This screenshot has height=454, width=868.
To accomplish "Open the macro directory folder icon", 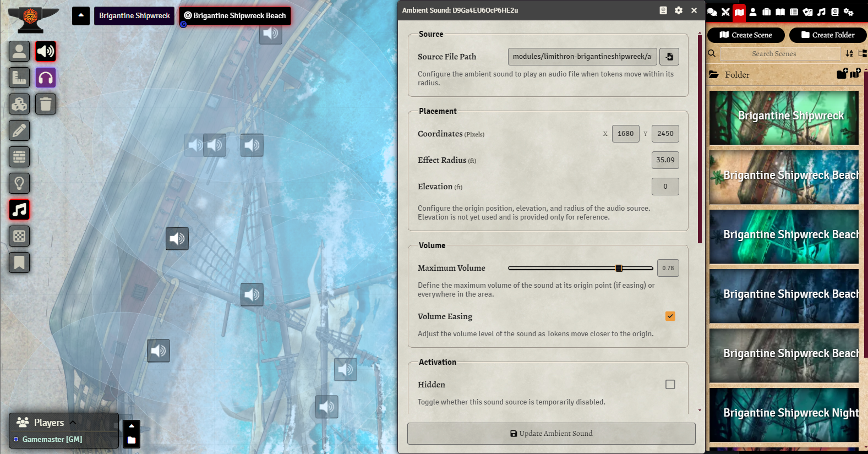I will coord(132,440).
